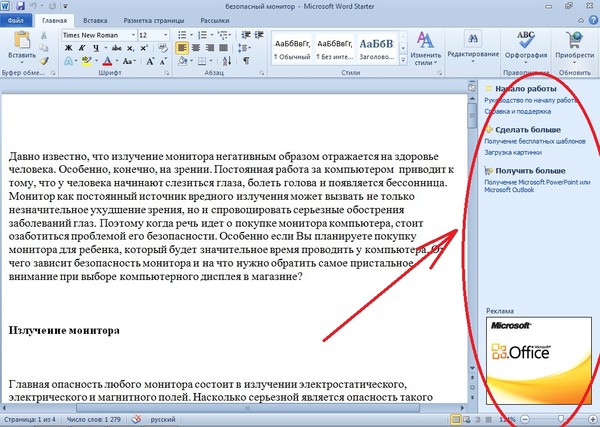
Task: Toggle center text alignment
Action: point(196,48)
